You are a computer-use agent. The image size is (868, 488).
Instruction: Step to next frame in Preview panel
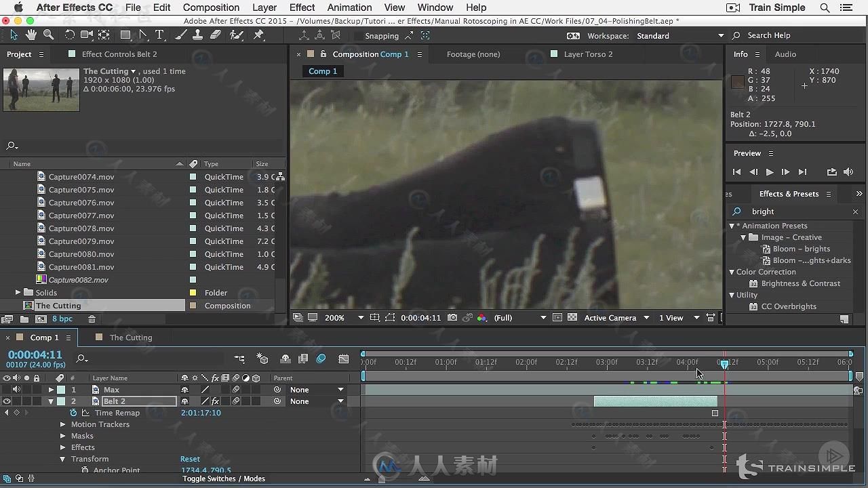[x=785, y=172]
